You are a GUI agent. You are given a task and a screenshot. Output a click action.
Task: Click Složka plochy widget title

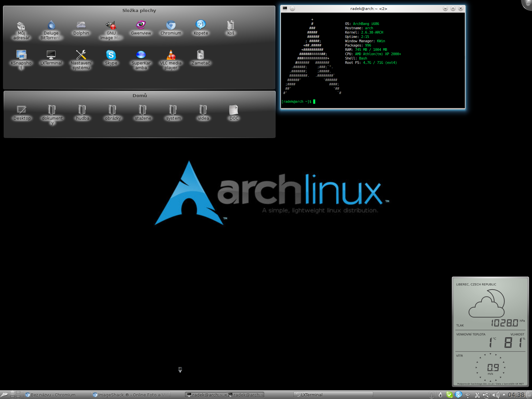139,10
